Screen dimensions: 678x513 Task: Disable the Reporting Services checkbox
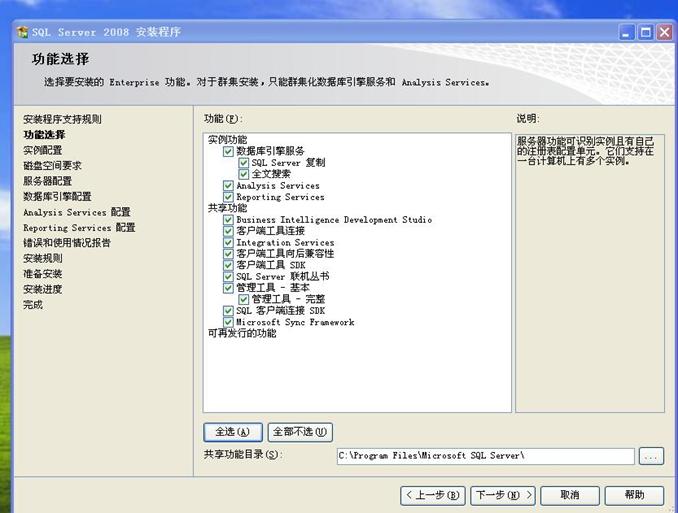pyautogui.click(x=229, y=197)
